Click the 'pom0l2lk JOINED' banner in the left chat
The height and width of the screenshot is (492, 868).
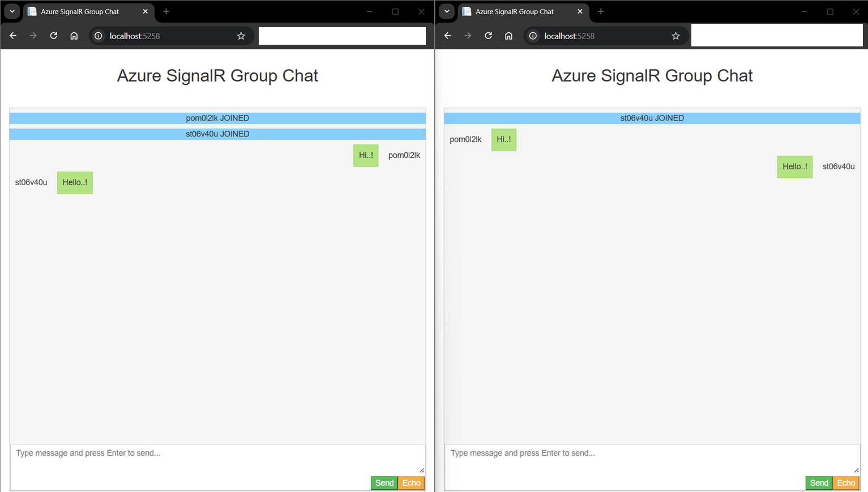[x=217, y=118]
